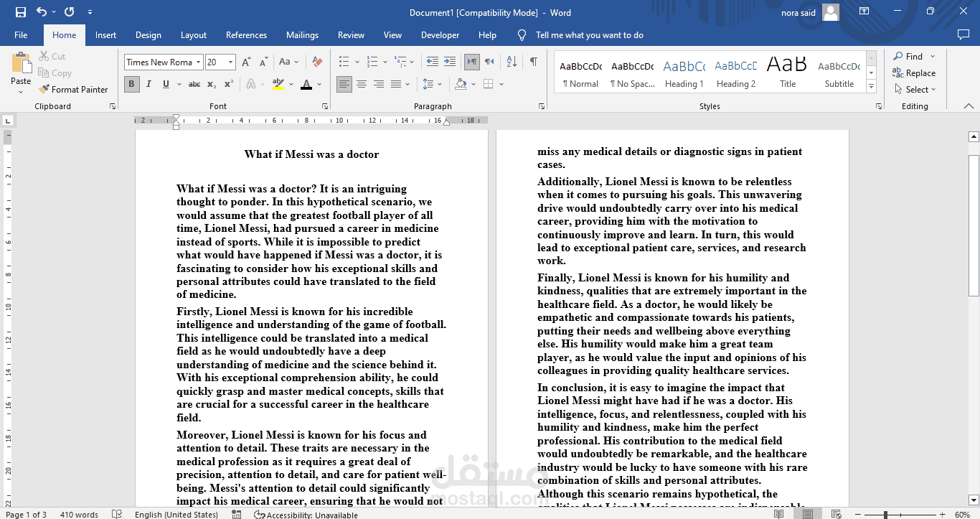Click the Cut button

click(52, 57)
